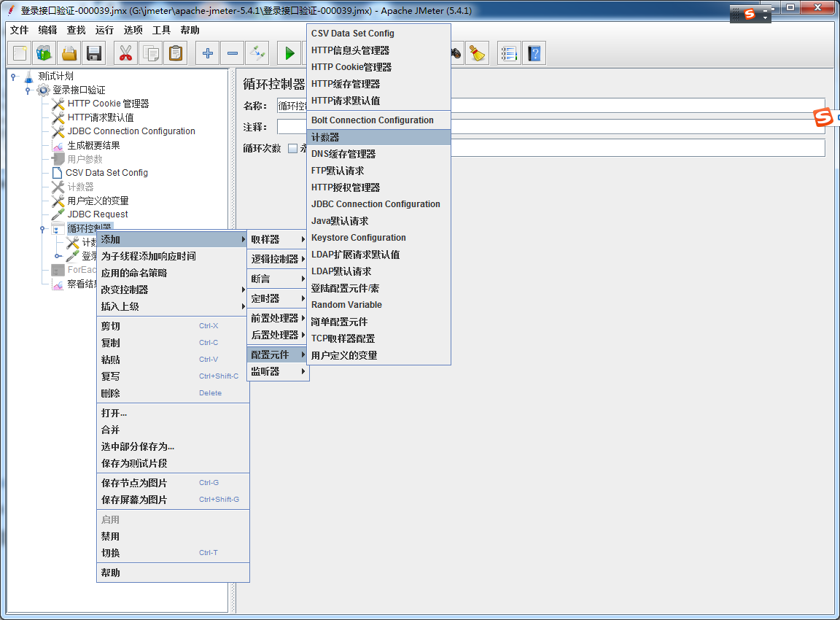Collapse the 测试计划 tree root
840x620 pixels.
click(15, 77)
